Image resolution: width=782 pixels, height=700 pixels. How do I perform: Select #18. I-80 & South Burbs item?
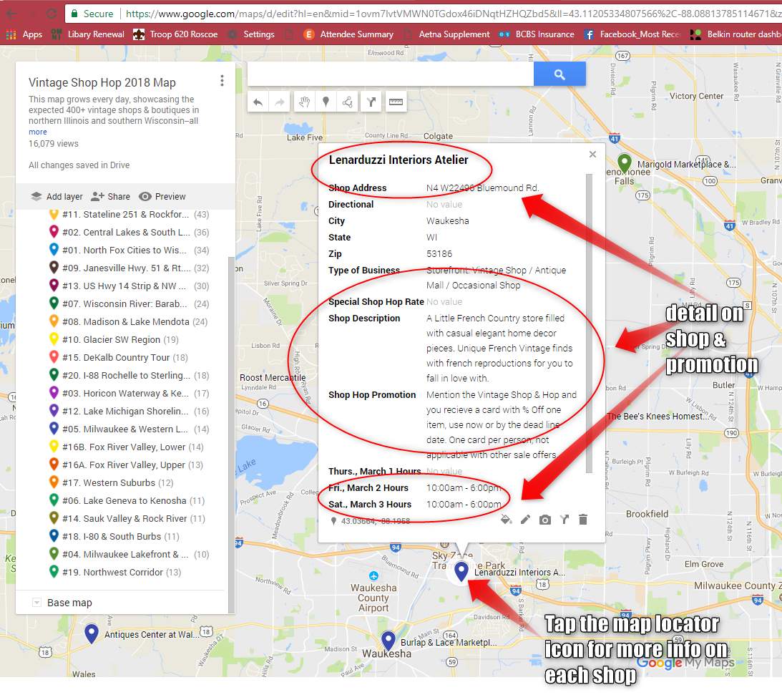point(114,537)
